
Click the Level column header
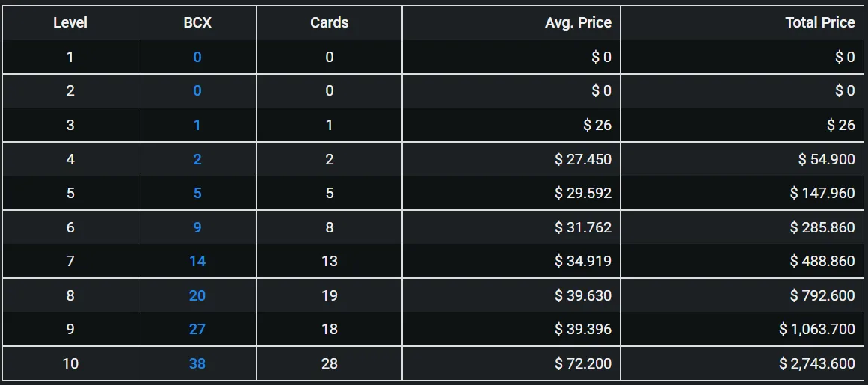(x=70, y=22)
